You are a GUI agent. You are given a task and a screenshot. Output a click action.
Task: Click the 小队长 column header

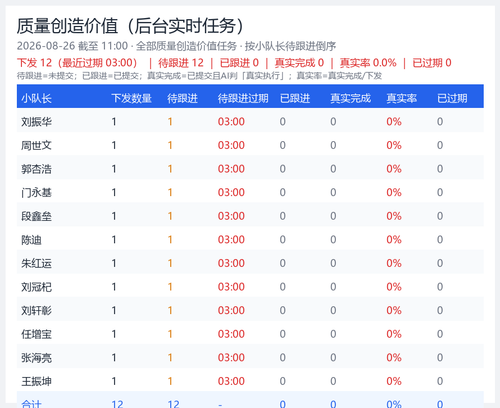(36, 98)
